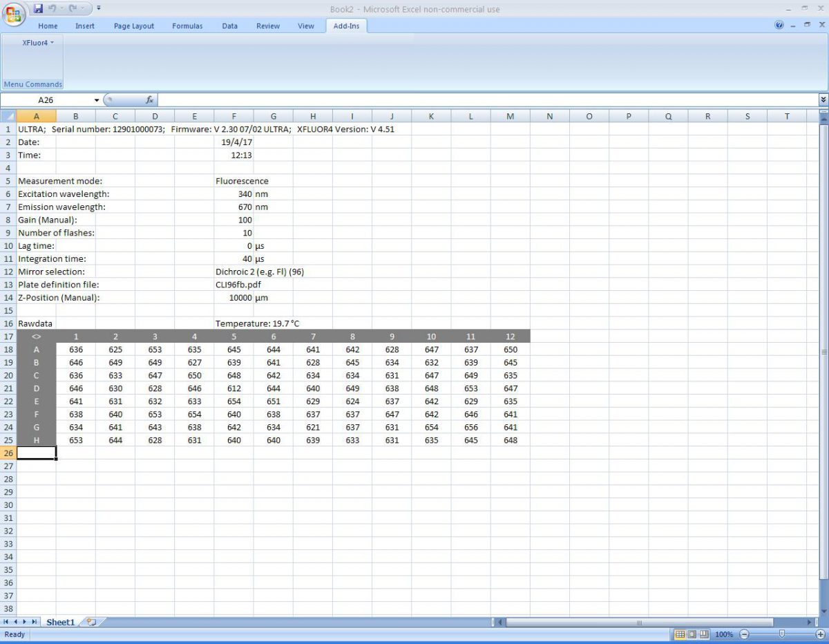
Task: Select the Data tab
Action: [x=230, y=26]
